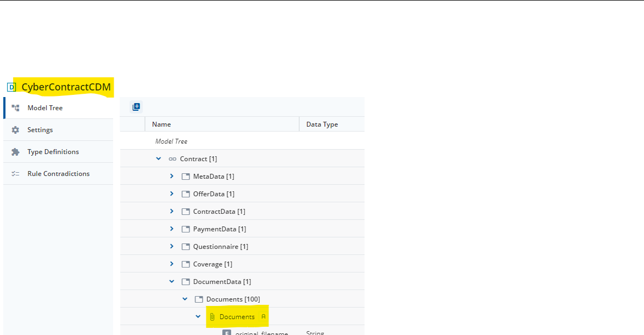The height and width of the screenshot is (335, 644).
Task: Click the A badge icon after Documents
Action: pos(264,316)
